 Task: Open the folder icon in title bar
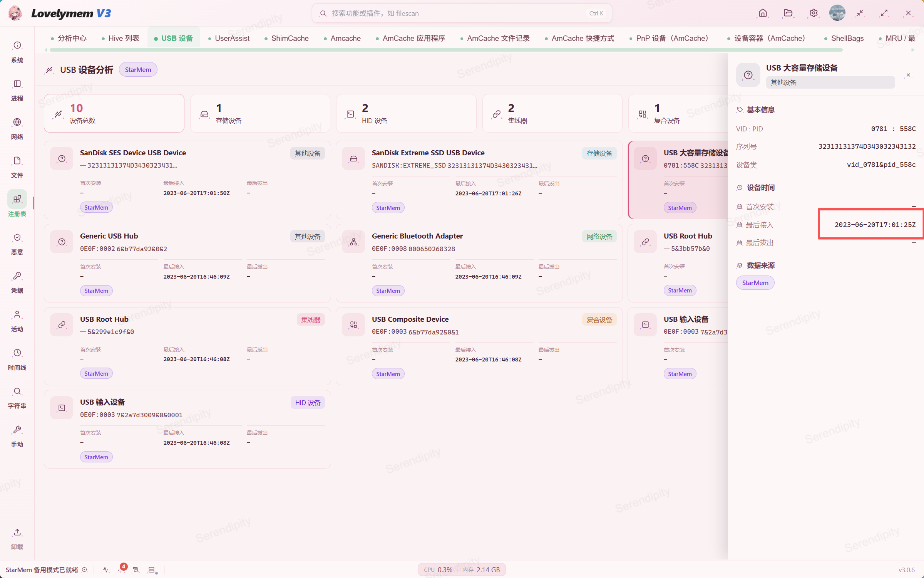[x=788, y=13]
